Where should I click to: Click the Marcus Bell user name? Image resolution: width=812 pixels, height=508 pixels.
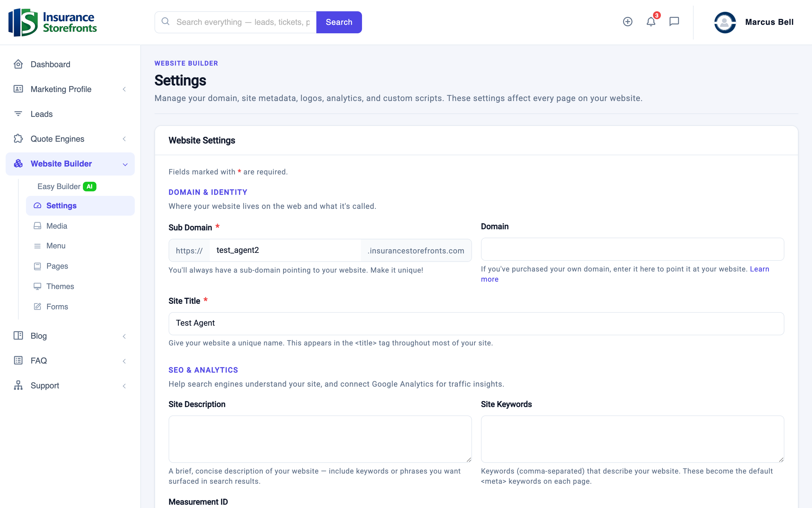pos(769,22)
